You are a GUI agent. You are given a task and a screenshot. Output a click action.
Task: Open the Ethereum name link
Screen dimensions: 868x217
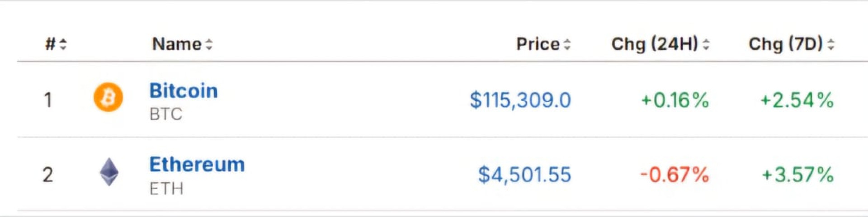click(x=197, y=165)
